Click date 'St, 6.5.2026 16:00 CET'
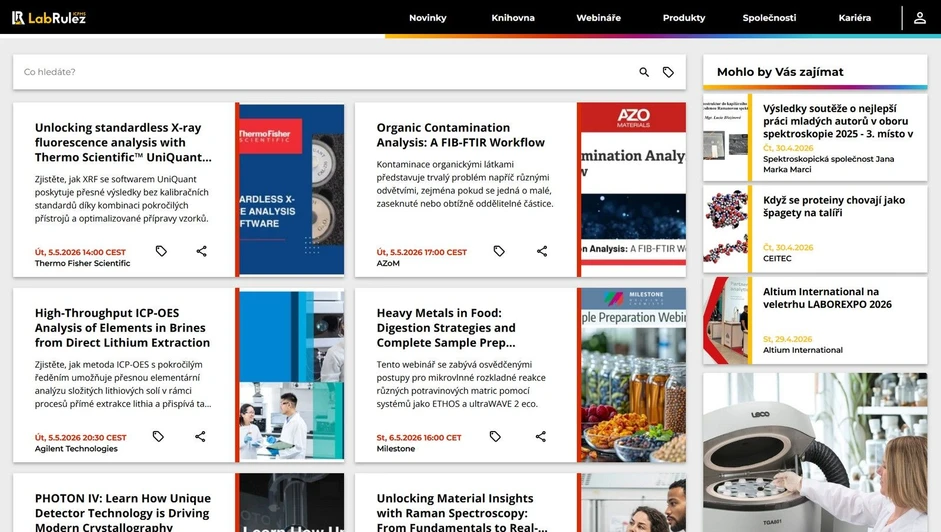The width and height of the screenshot is (941, 532). (419, 438)
